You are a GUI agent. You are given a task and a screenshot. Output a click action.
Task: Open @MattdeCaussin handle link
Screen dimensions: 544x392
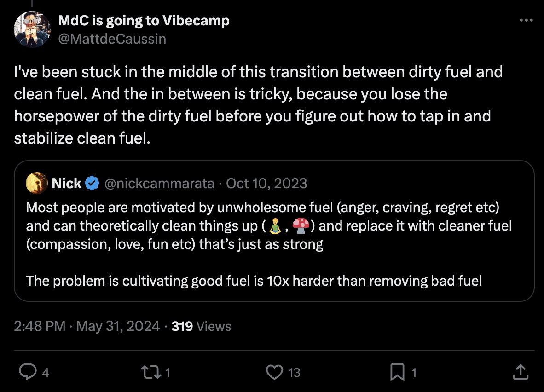(112, 39)
